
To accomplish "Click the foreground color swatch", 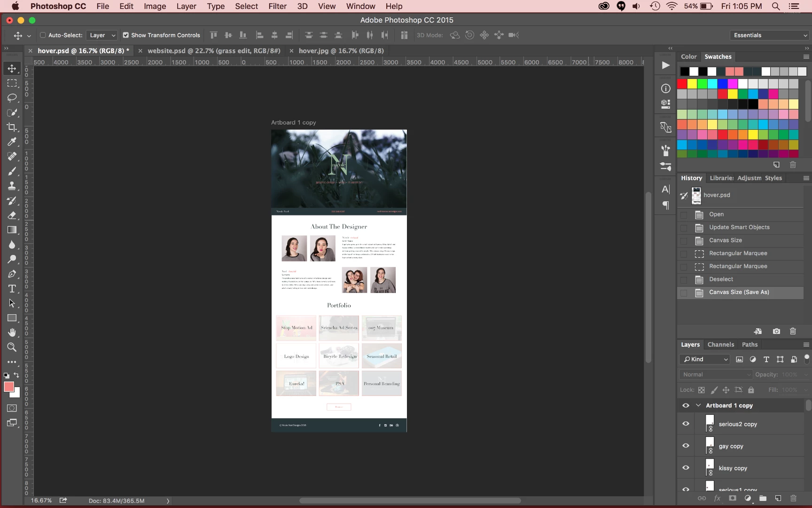I will tap(9, 387).
